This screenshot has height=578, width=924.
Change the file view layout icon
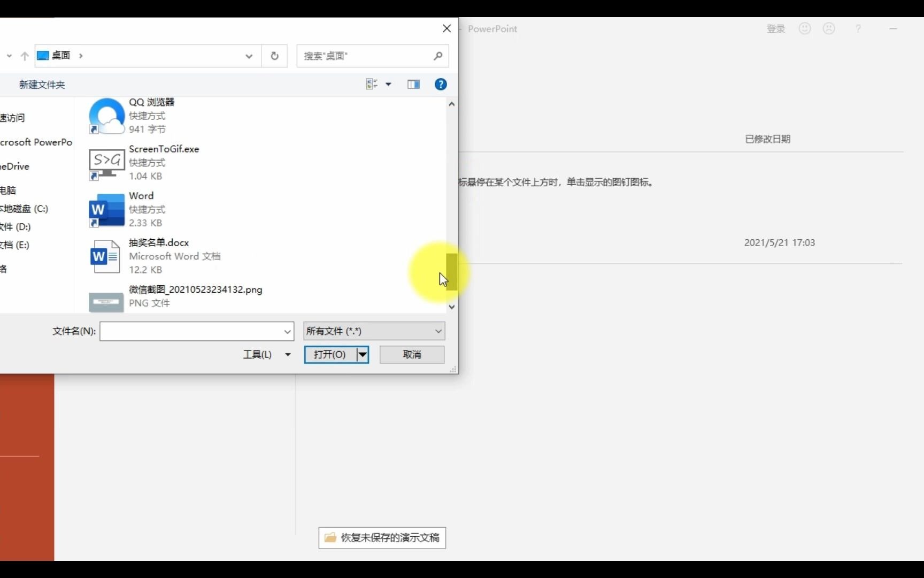coord(372,84)
